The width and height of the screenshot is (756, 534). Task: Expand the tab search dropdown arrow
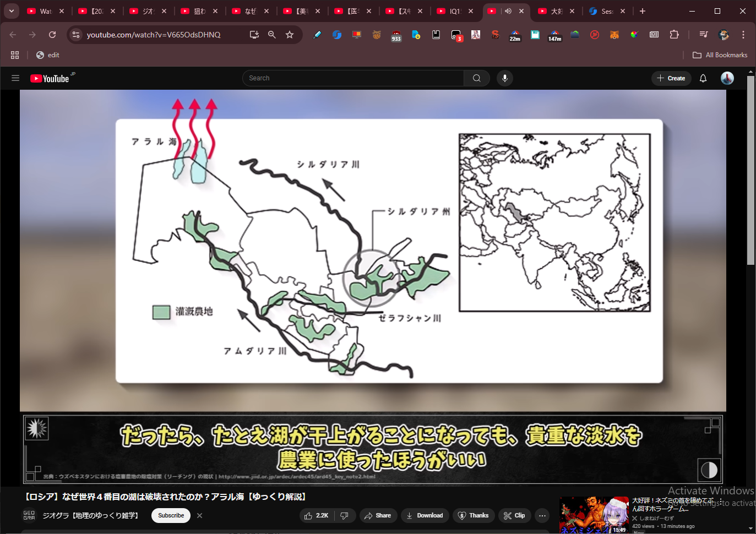(x=11, y=11)
